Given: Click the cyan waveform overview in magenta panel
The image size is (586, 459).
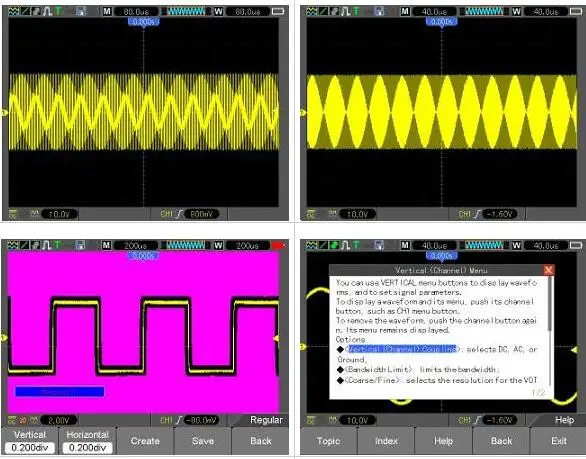Looking at the screenshot, I should 186,245.
